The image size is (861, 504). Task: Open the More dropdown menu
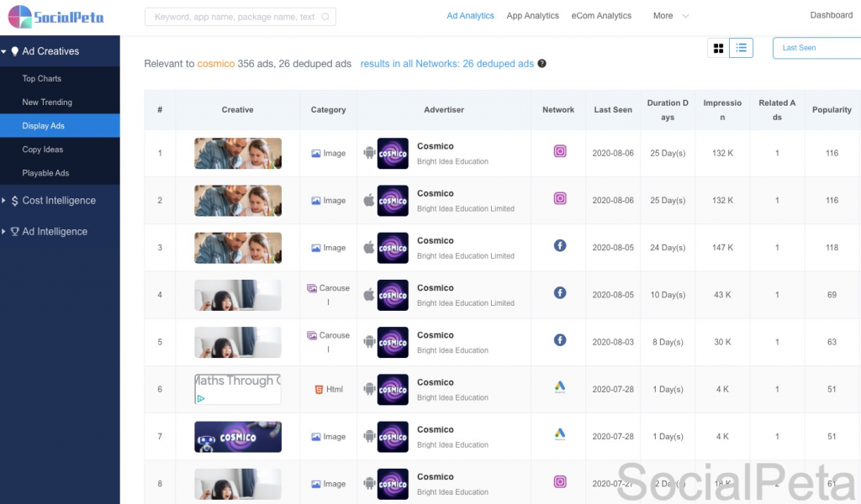670,16
